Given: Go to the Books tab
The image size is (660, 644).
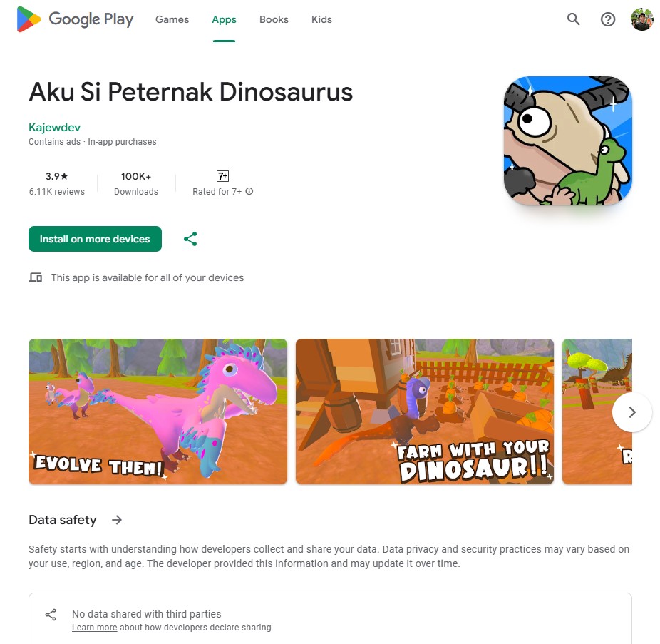Looking at the screenshot, I should pyautogui.click(x=274, y=19).
